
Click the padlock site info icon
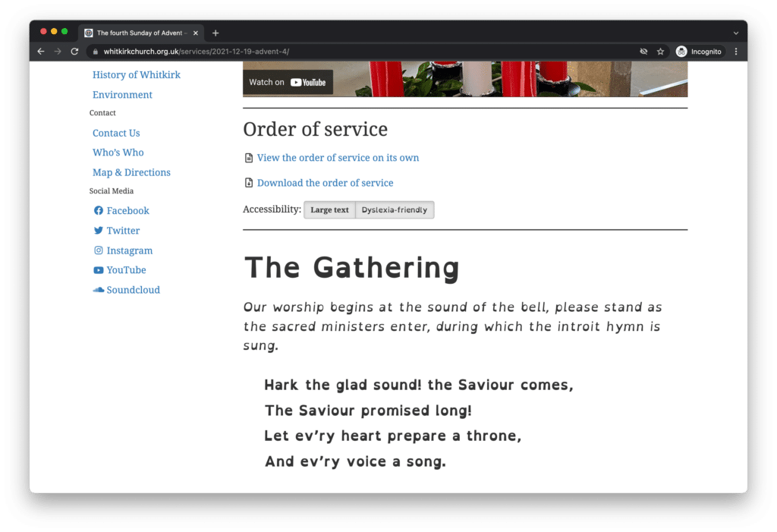click(95, 52)
